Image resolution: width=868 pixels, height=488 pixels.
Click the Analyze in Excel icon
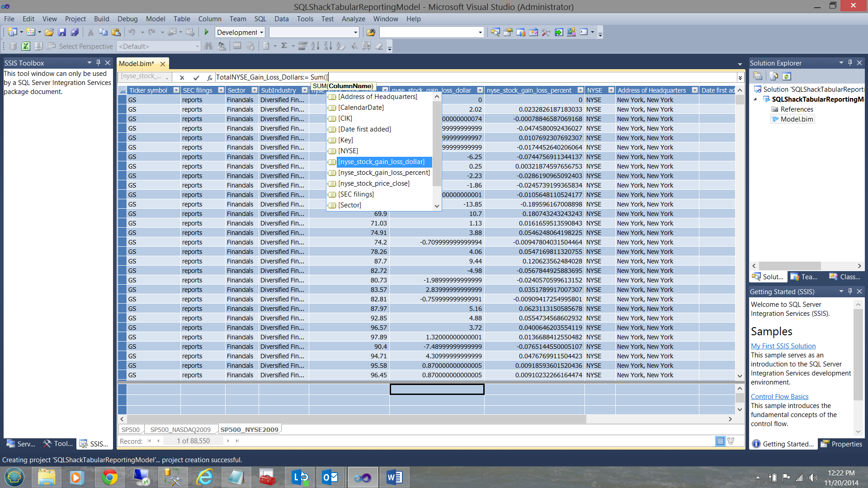pos(26,46)
